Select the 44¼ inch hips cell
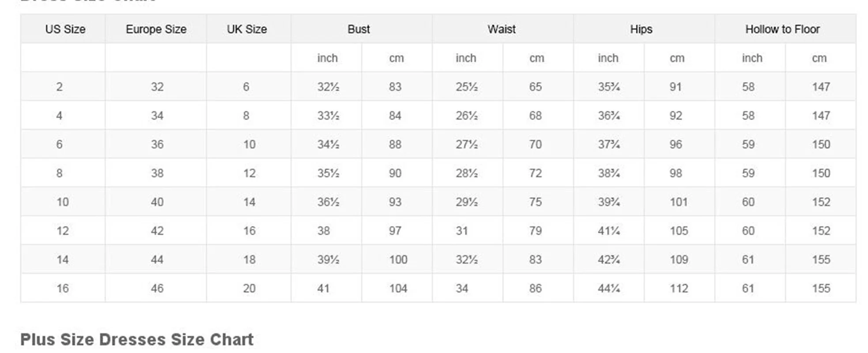This screenshot has height=353, width=868. (x=609, y=289)
